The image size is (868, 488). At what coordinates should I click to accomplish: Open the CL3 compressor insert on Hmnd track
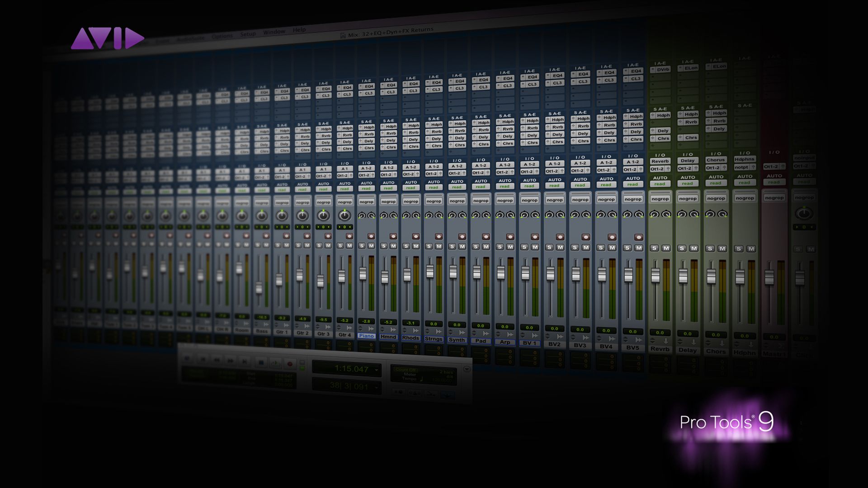(389, 91)
